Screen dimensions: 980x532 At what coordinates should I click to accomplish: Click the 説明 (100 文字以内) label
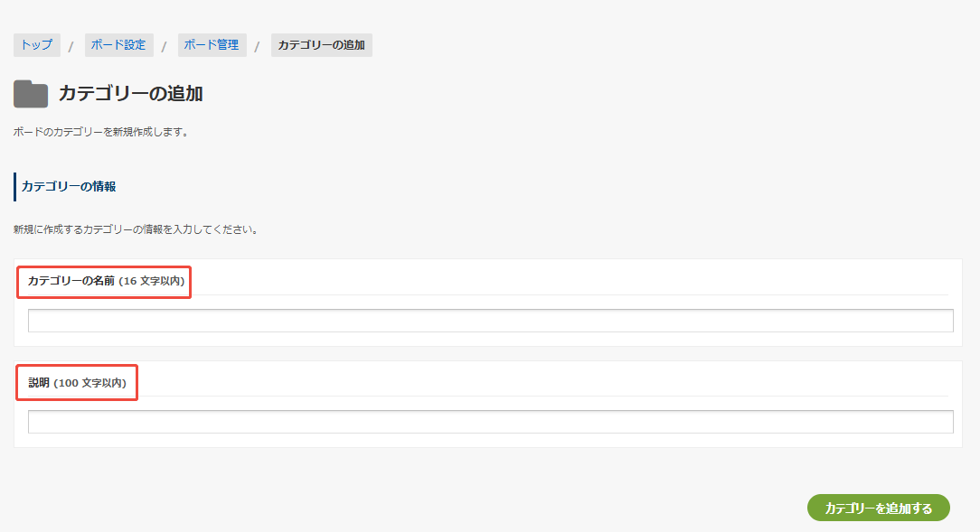(x=78, y=383)
